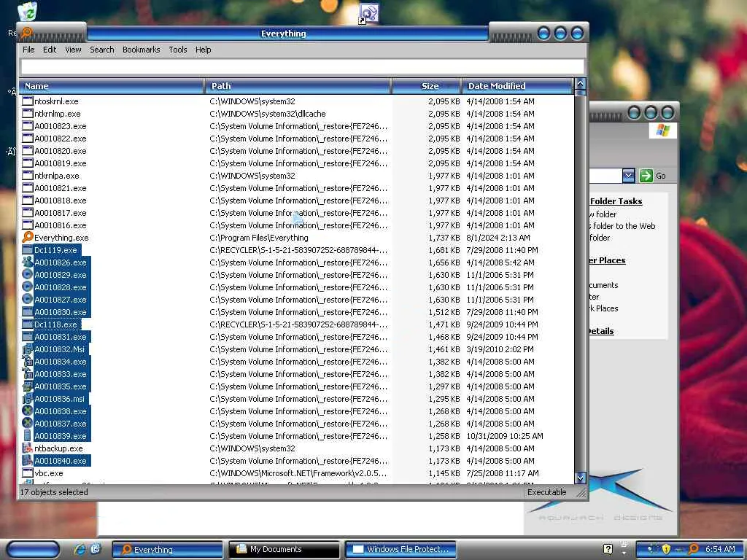This screenshot has height=560, width=747.
Task: Select the ntoskrnl.exe file icon
Action: (28, 101)
